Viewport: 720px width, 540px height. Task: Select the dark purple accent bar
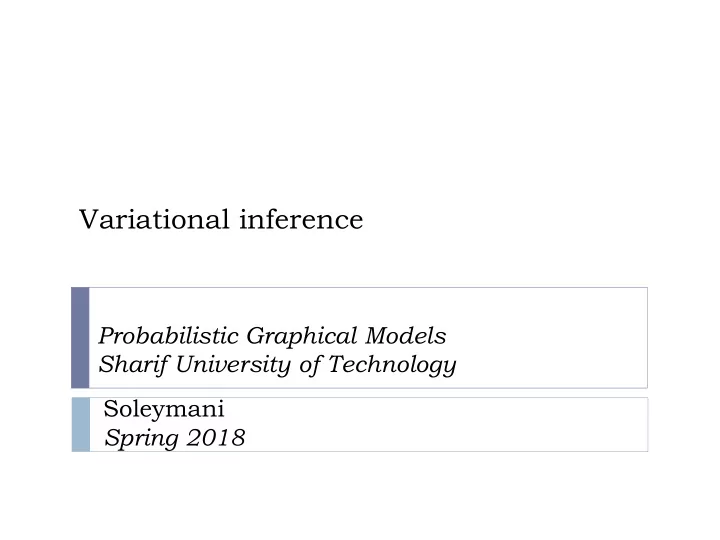80,338
